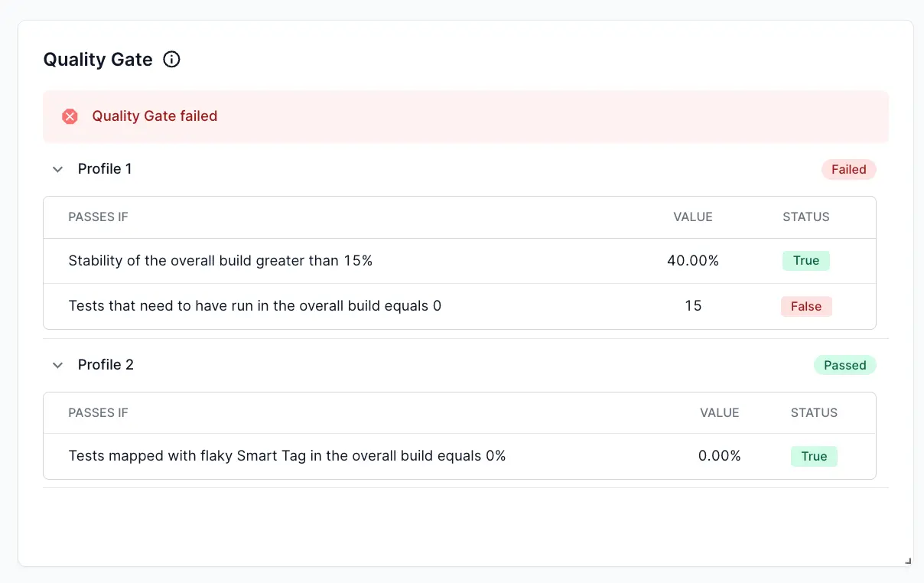
Task: Click the True status for stability rule
Action: point(805,261)
